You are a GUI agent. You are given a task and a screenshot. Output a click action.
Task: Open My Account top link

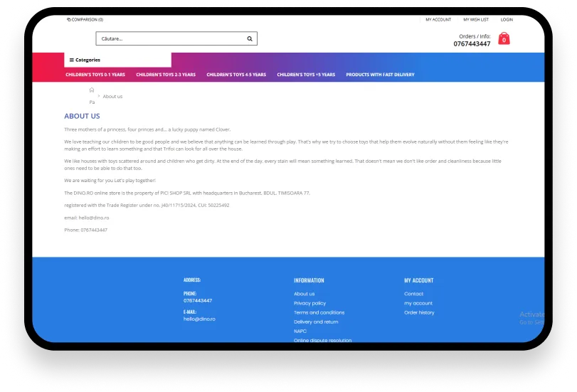(438, 19)
